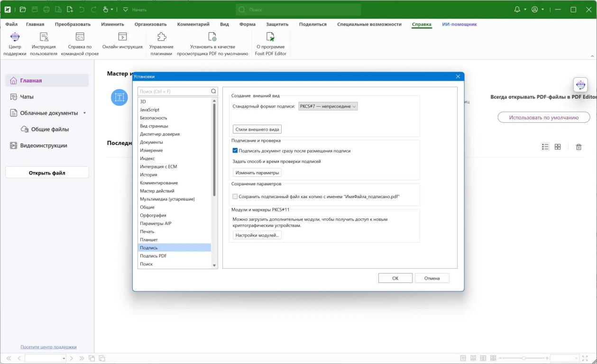Enable Сохранить подписанный файл как копию checkbox
The image size is (597, 364).
point(235,196)
